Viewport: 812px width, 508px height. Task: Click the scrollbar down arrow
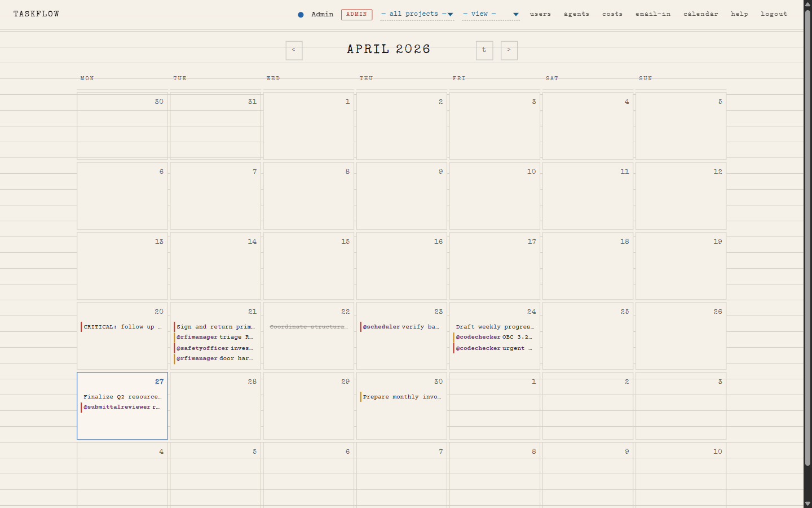[x=807, y=504]
